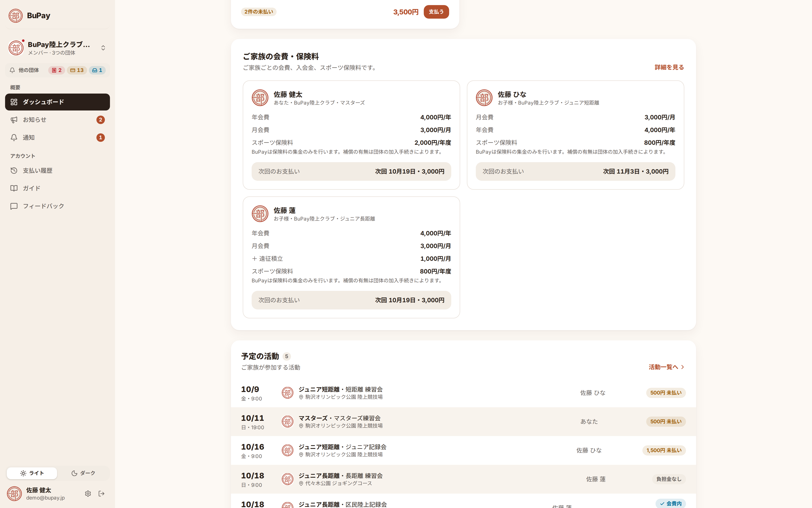Click the logout icon beside the gear

coord(101,494)
